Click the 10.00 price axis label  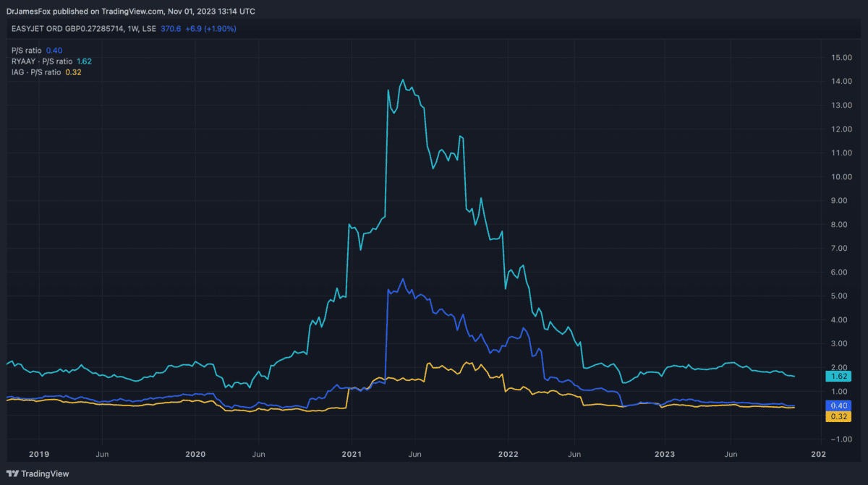pos(841,177)
